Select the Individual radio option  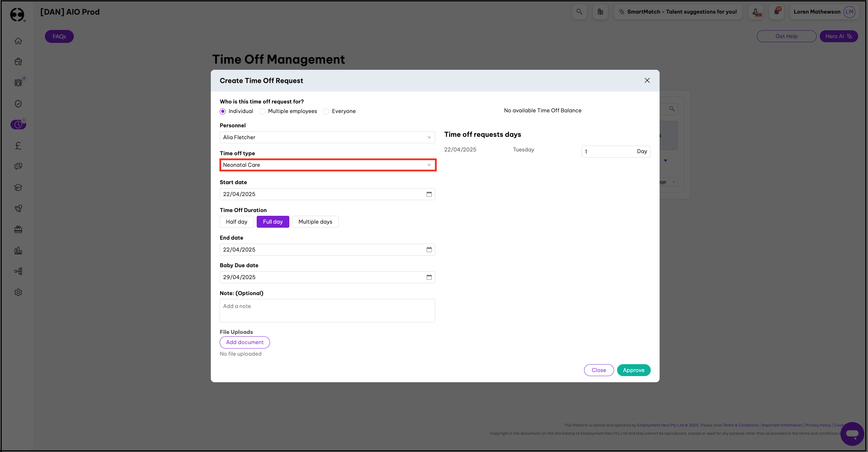[x=223, y=111]
